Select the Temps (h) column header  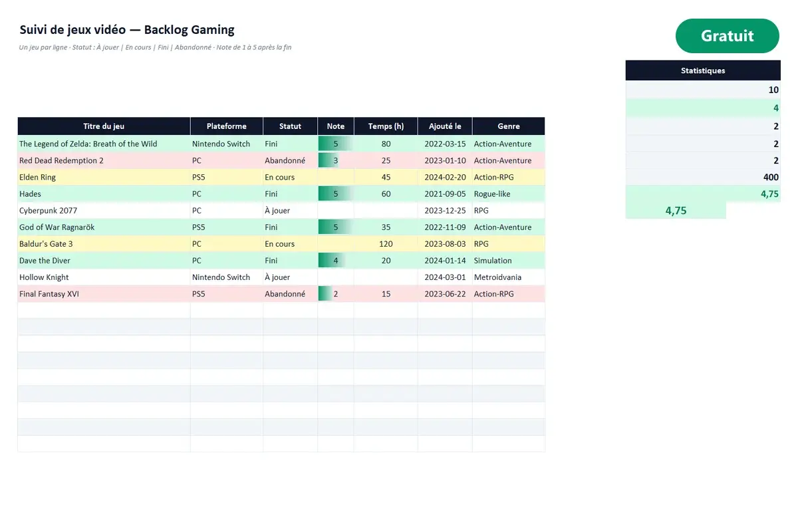tap(386, 126)
